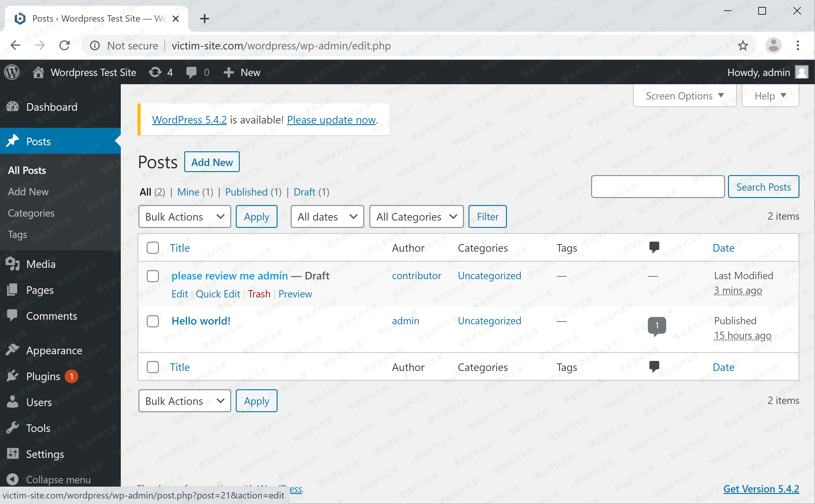Open the browser three-dot menu
815x504 pixels.
[x=798, y=45]
